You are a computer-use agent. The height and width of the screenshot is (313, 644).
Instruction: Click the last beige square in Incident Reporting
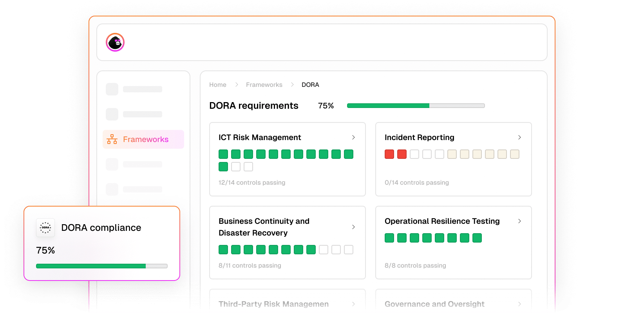click(515, 154)
